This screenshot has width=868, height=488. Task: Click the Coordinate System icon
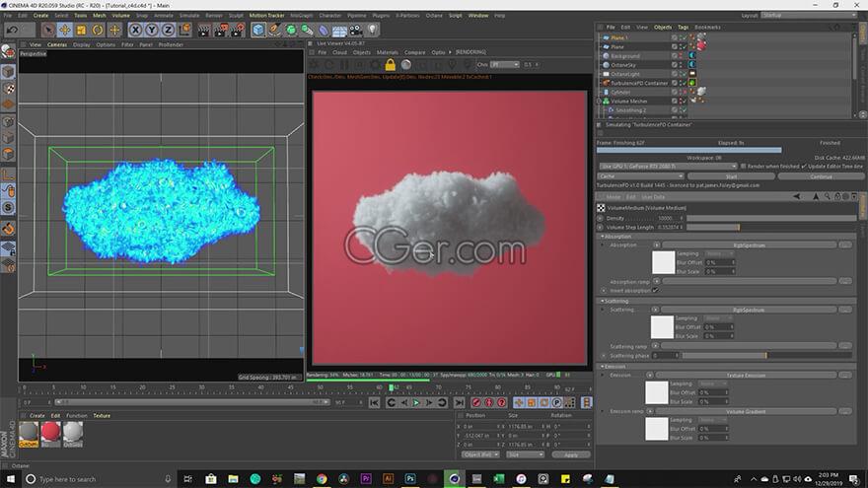184,30
